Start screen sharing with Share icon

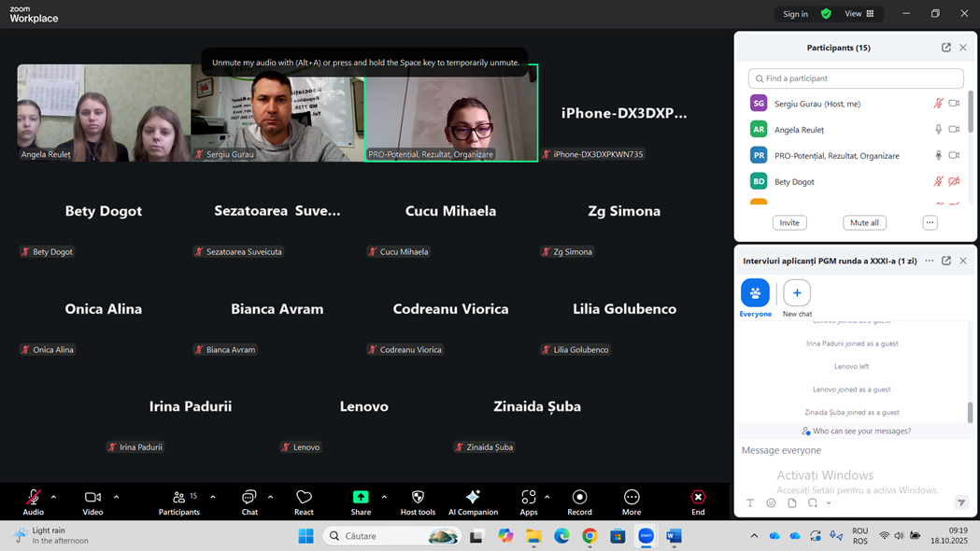(361, 502)
